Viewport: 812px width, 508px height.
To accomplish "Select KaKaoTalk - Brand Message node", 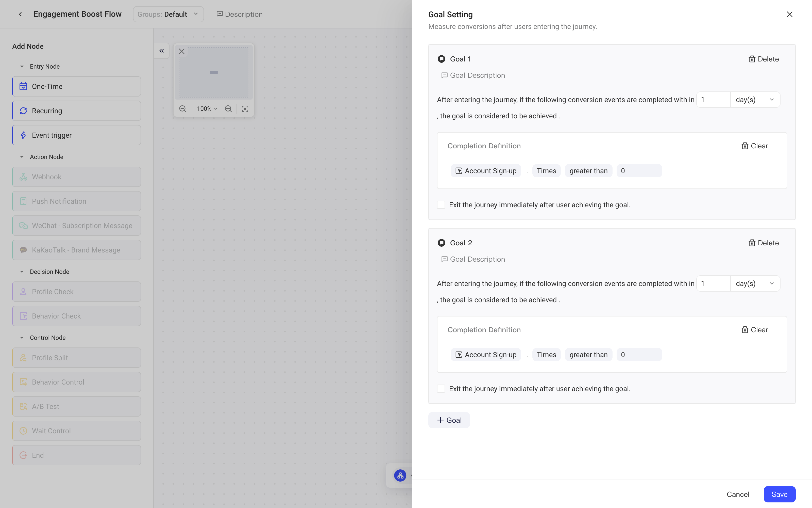I will (x=76, y=250).
